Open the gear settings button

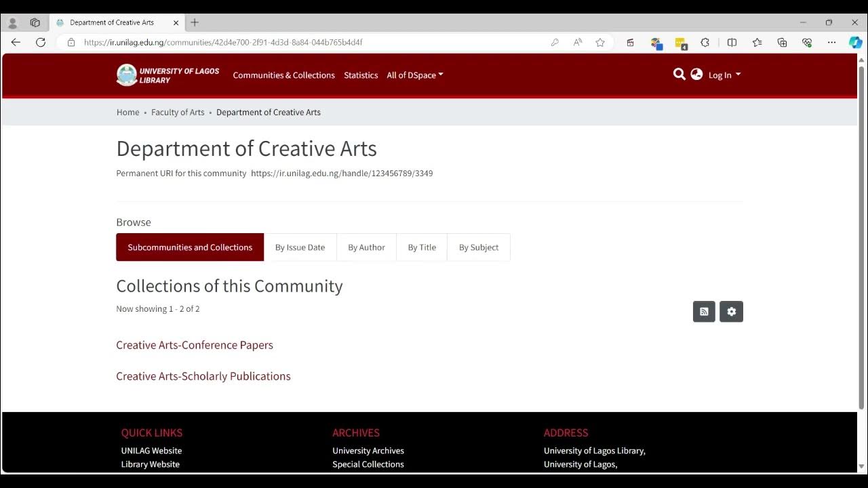(x=731, y=312)
